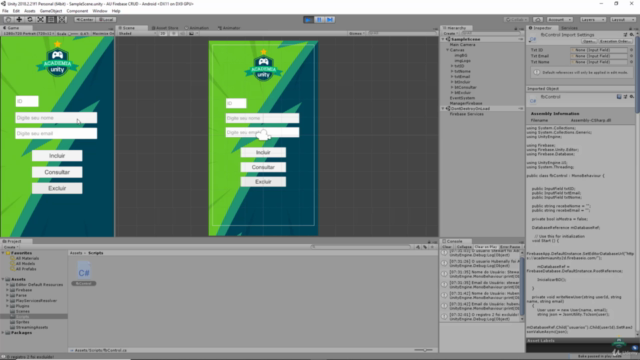Expand txtNome in Hierarchy

(452, 71)
